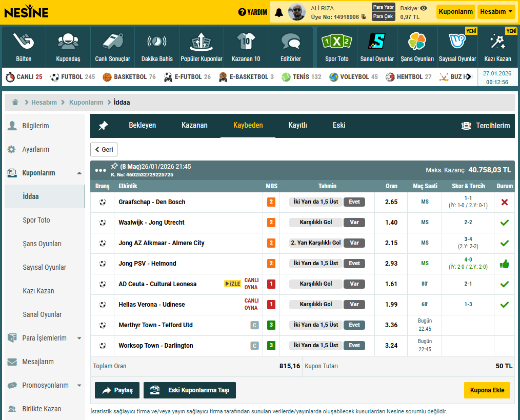
Task: Click user profile avatar picture
Action: click(297, 12)
